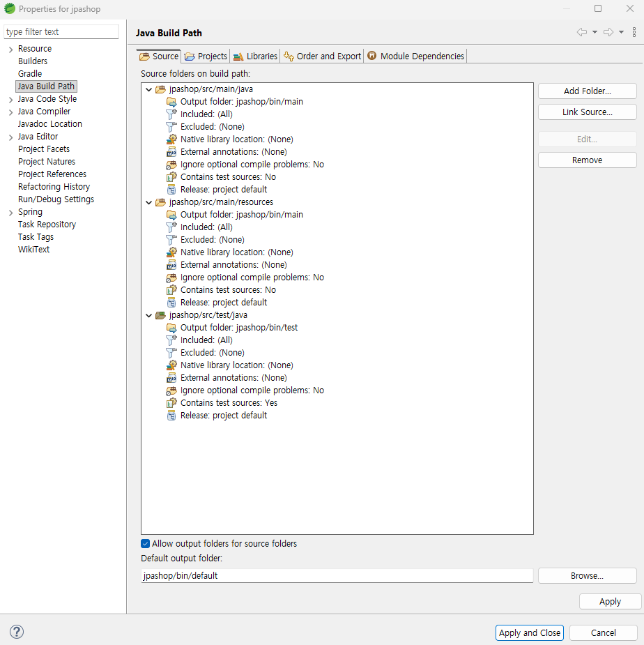The image size is (644, 645).
Task: Switch to the Libraries tab
Action: (x=255, y=56)
